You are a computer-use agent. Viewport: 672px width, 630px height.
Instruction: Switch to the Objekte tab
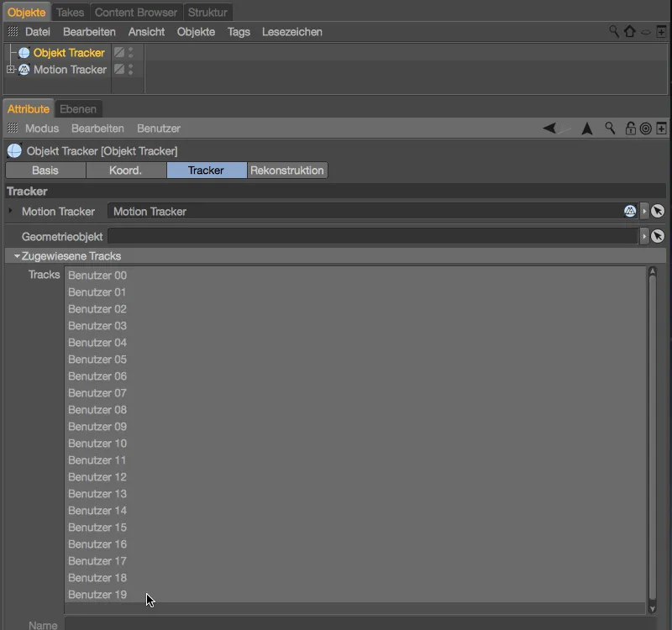click(27, 13)
